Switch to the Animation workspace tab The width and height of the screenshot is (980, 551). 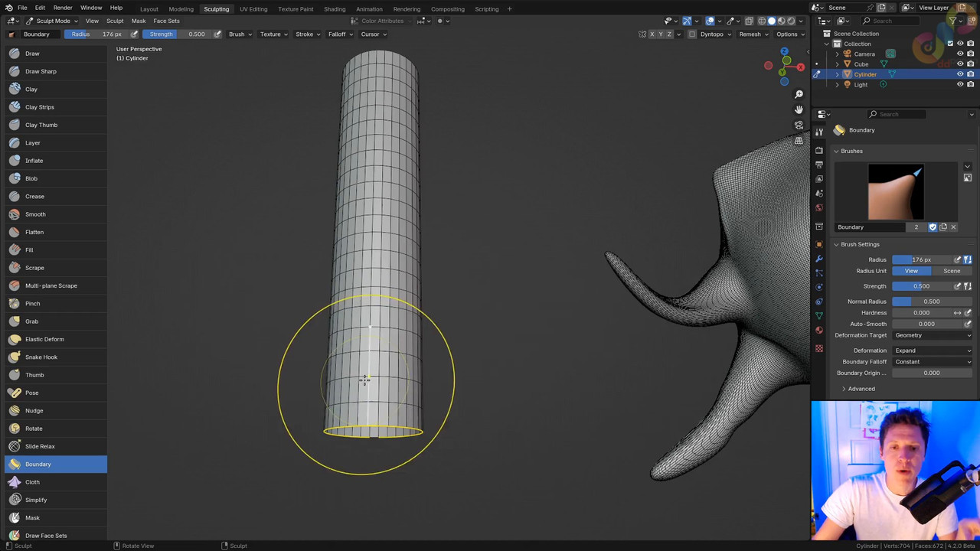[369, 9]
